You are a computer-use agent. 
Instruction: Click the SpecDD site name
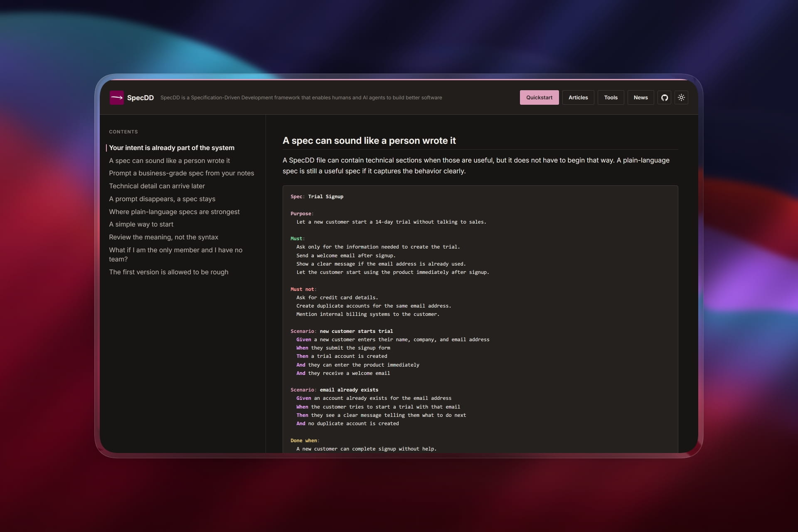[140, 98]
